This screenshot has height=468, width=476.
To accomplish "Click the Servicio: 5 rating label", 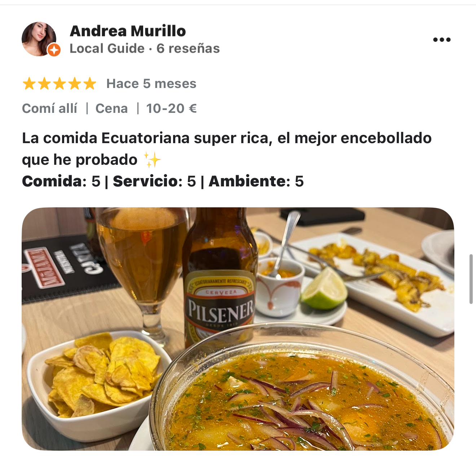I will pos(154,181).
